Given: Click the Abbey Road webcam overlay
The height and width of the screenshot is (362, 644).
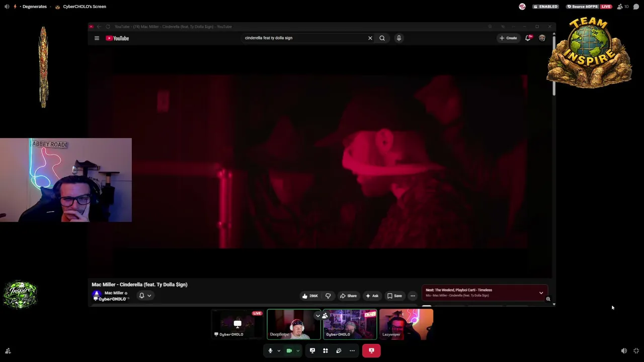Looking at the screenshot, I should click(66, 180).
